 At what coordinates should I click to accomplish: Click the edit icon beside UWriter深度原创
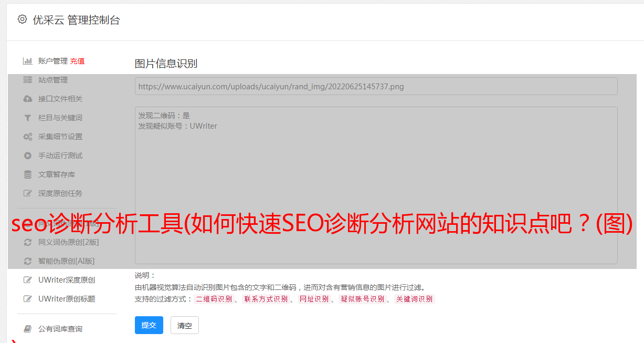[28, 280]
